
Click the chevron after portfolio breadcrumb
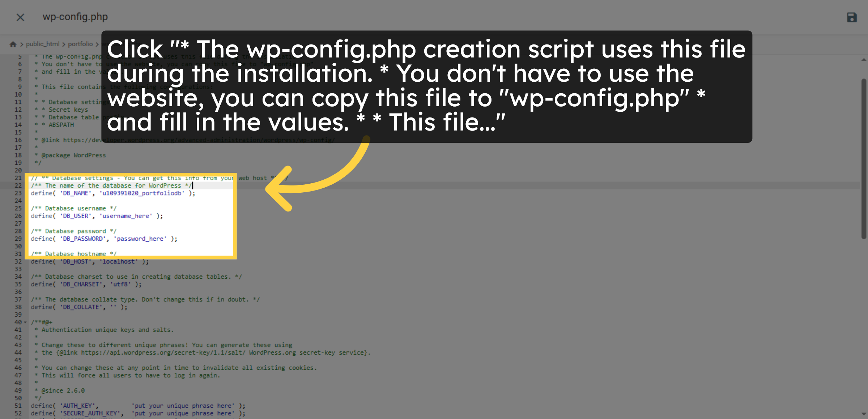click(x=97, y=44)
